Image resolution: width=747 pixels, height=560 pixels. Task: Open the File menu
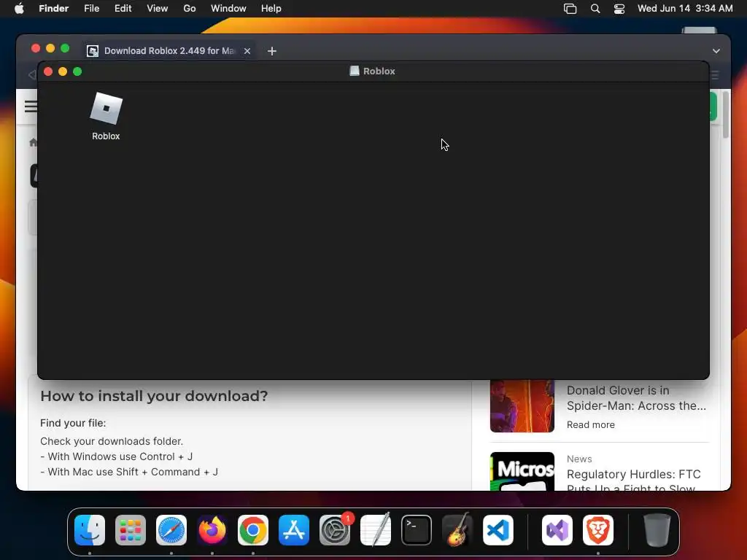pyautogui.click(x=91, y=9)
